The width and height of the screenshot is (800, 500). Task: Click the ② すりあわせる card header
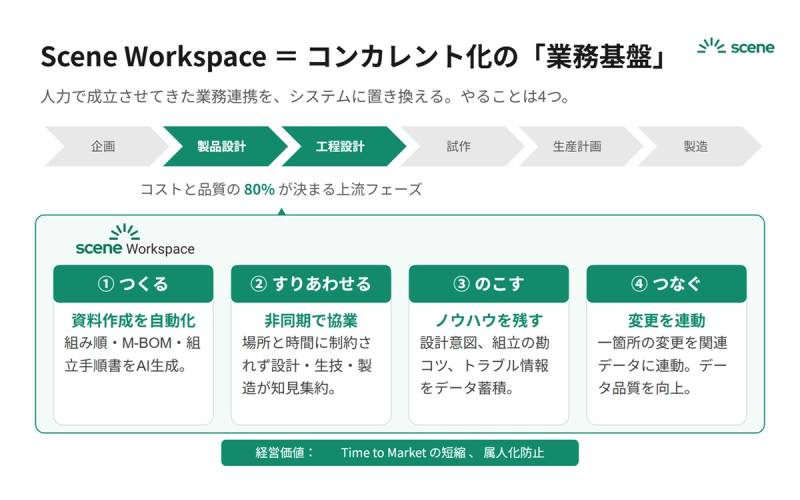click(311, 284)
